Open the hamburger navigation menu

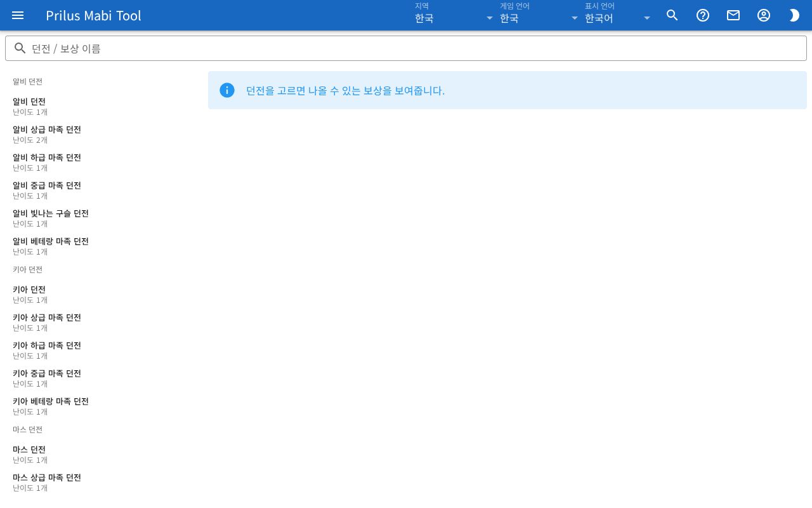tap(18, 15)
